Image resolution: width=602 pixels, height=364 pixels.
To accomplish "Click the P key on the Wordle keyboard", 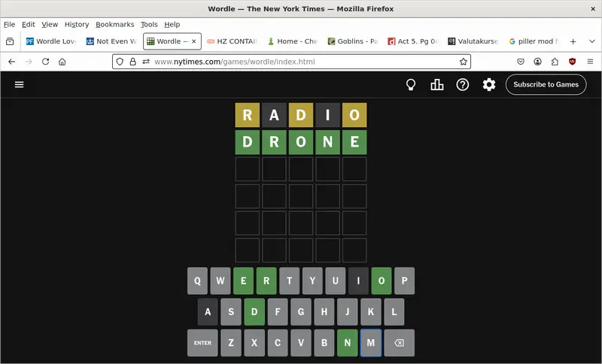I will [404, 281].
